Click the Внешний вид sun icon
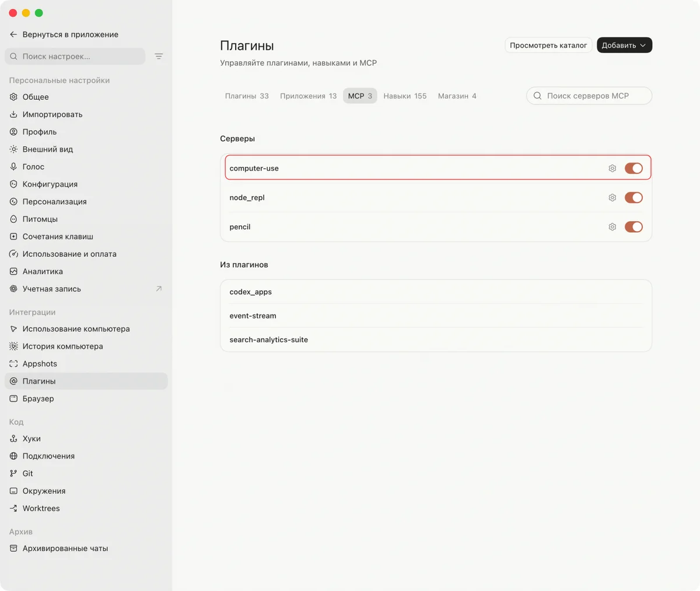Image resolution: width=700 pixels, height=591 pixels. (13, 149)
